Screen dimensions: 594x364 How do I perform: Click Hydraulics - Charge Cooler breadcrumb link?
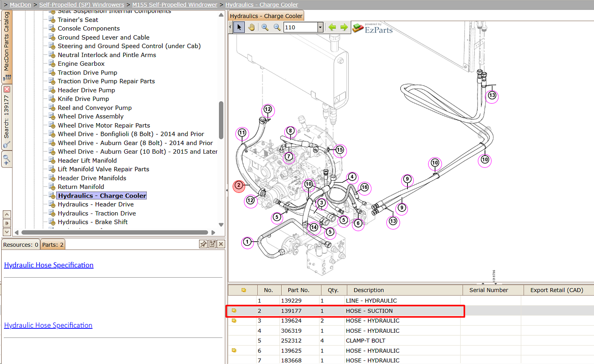click(262, 5)
